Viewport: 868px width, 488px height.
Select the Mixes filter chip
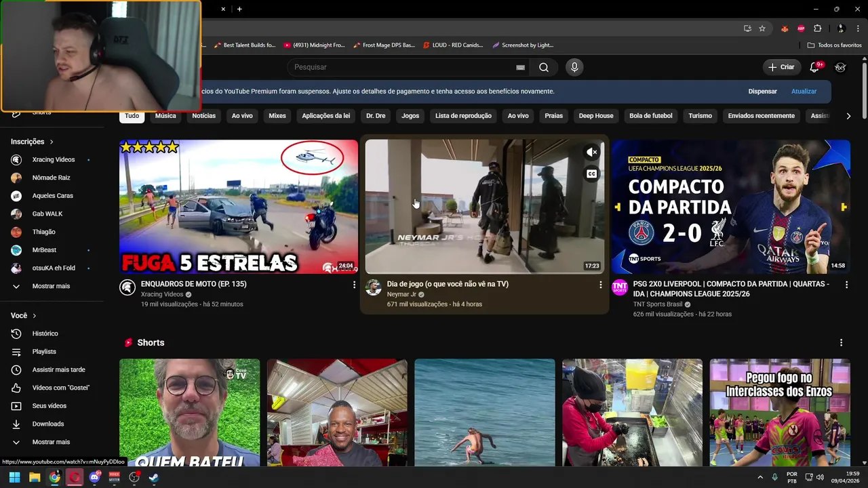(277, 116)
